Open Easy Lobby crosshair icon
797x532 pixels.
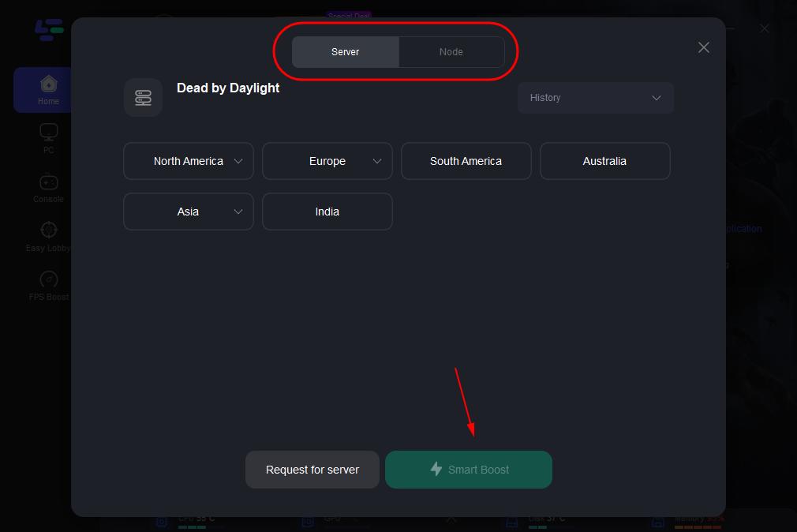pyautogui.click(x=48, y=230)
